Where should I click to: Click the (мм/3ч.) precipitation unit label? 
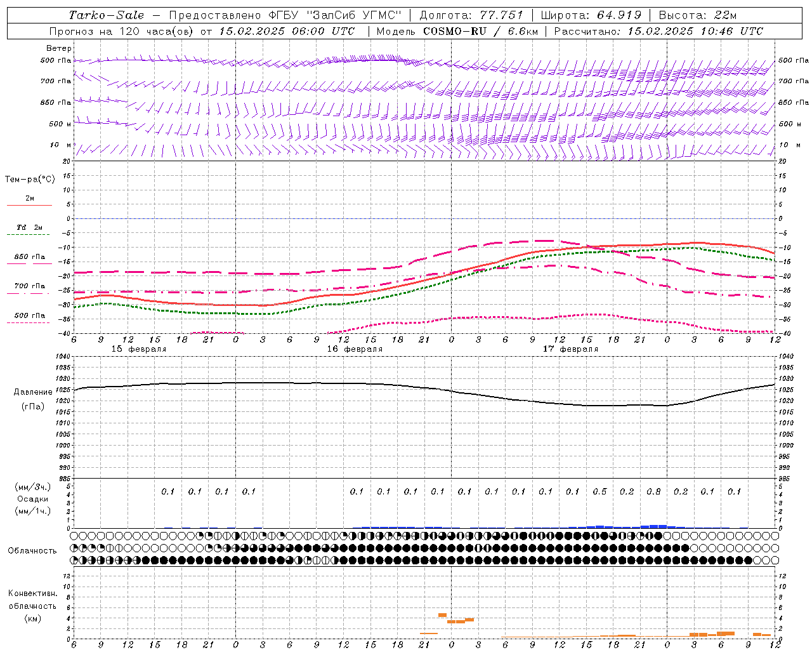[33, 487]
